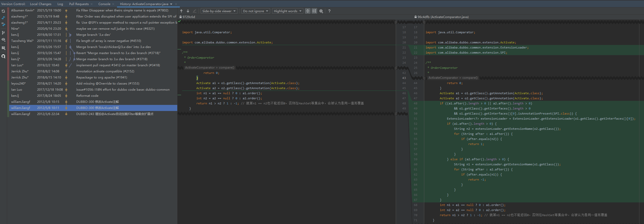Select commit "fix Use @SPI's wrapper method"

click(x=93, y=23)
